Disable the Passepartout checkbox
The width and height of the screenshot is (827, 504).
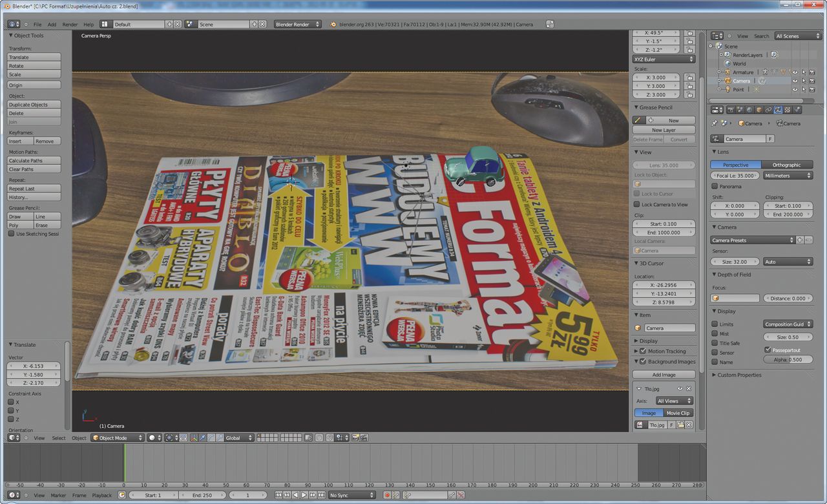767,350
